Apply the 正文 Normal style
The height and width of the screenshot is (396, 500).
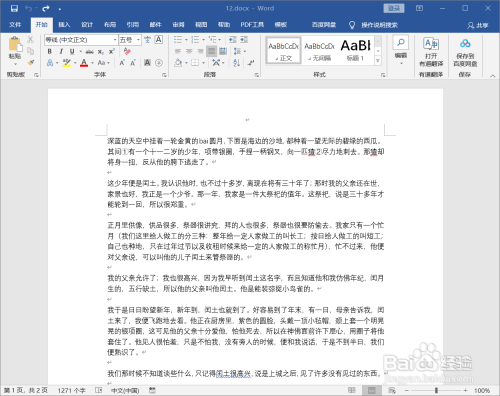[x=283, y=50]
